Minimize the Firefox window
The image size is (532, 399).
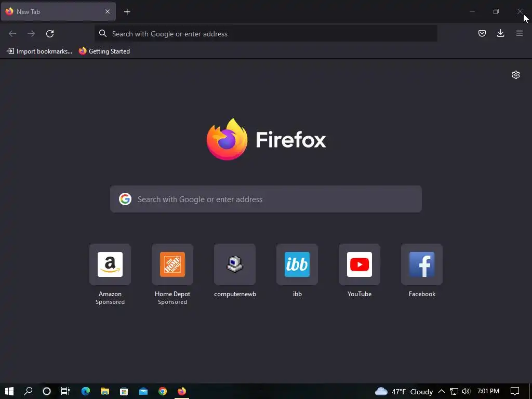[472, 11]
